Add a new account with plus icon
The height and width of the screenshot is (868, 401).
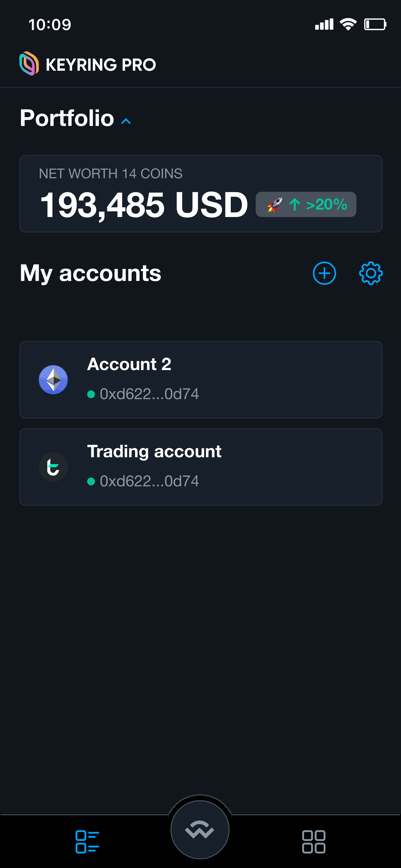click(324, 273)
